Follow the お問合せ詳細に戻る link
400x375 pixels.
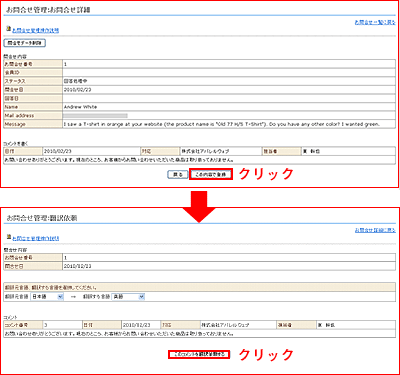[x=375, y=230]
